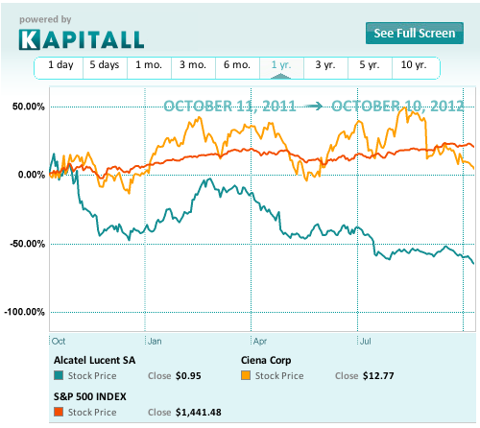
Task: Choose the 5 yr. range tab
Action: [370, 68]
